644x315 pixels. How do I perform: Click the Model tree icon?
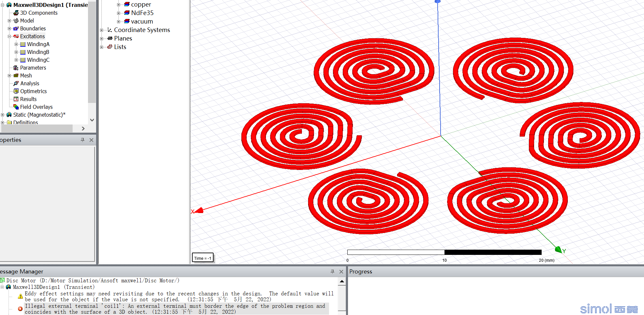tap(16, 21)
